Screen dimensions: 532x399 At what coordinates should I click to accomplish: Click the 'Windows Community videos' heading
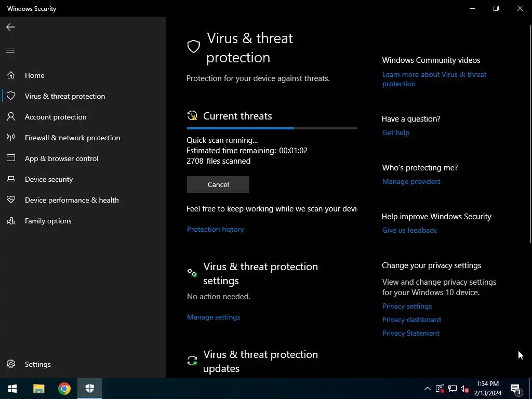(431, 60)
